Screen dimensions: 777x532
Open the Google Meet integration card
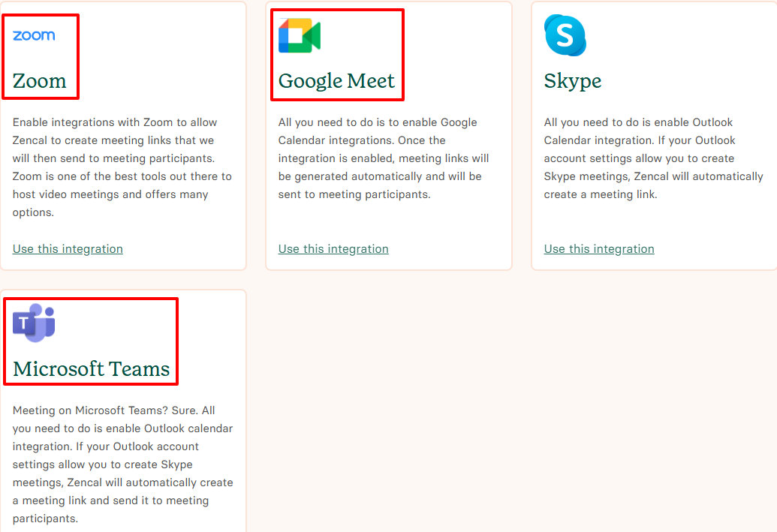click(388, 135)
